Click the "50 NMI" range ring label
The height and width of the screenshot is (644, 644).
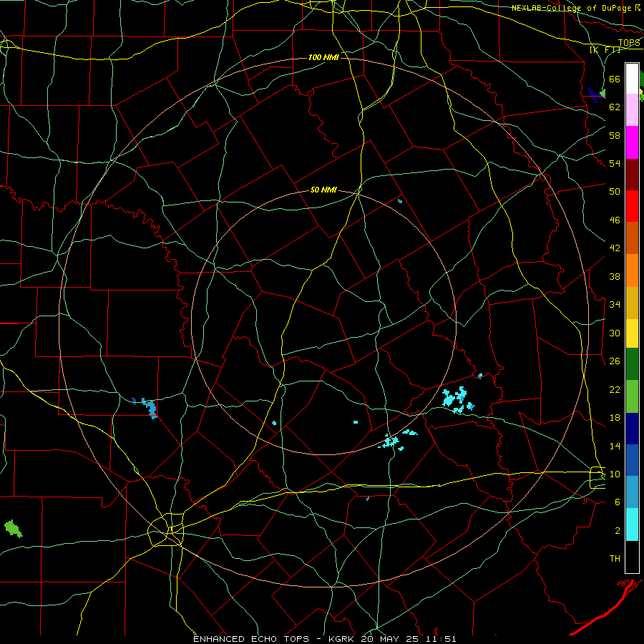point(323,190)
